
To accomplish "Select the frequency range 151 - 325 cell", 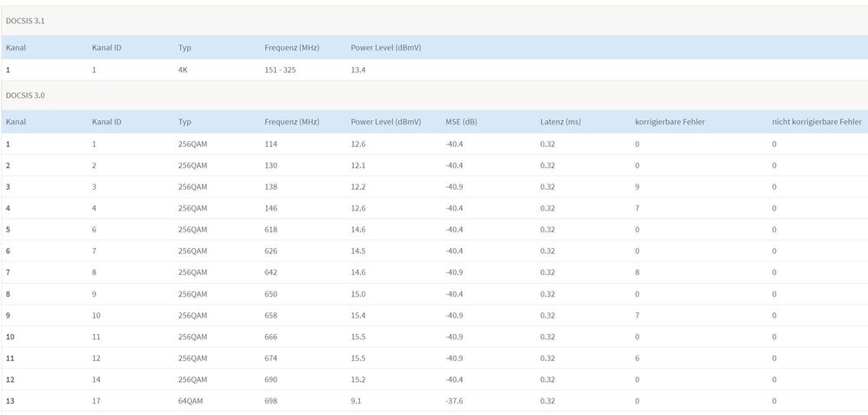I will click(280, 70).
